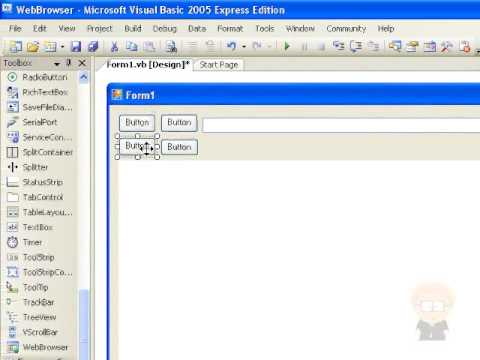Click the Copy toolbar icon

(x=132, y=46)
